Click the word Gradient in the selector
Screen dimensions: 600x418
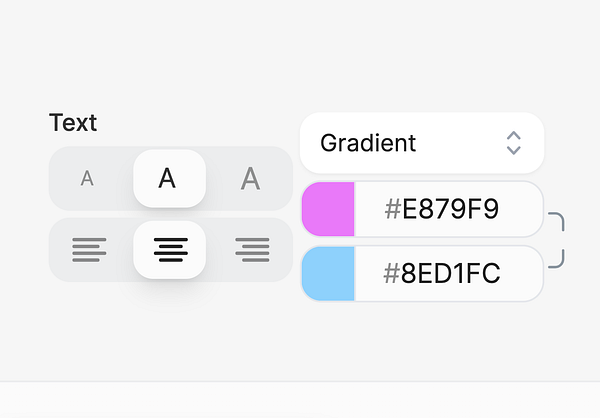click(x=367, y=143)
